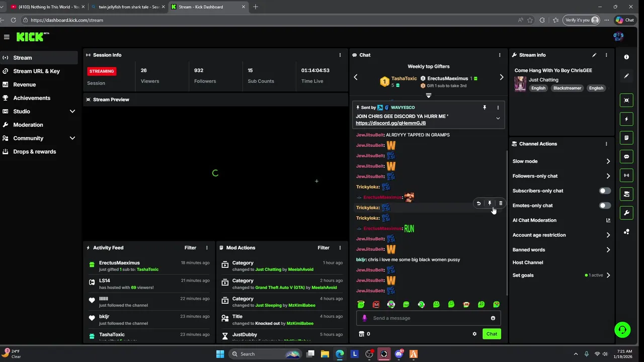644x362 pixels.
Task: Click the Just Chatting category thumbnail
Action: [520, 83]
